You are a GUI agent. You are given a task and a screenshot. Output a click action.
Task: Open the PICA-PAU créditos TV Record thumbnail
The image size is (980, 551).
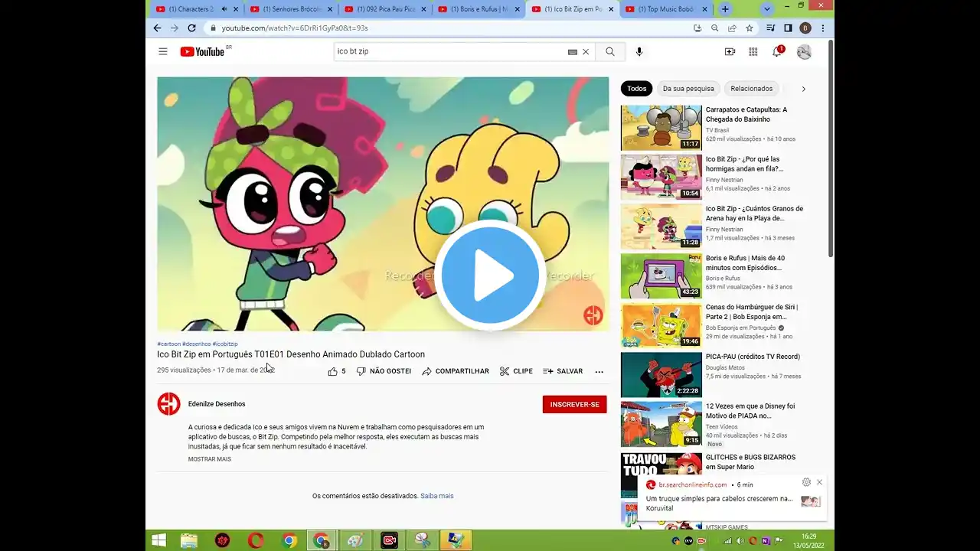(x=661, y=375)
